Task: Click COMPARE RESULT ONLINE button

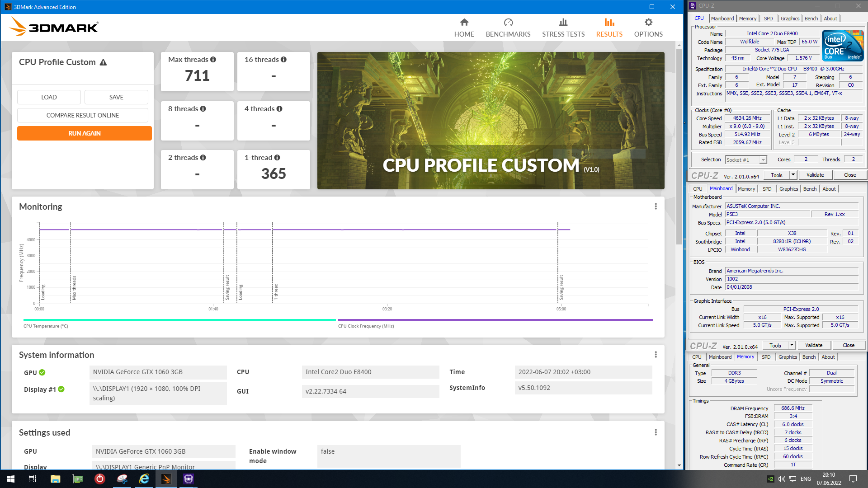Action: pyautogui.click(x=83, y=115)
